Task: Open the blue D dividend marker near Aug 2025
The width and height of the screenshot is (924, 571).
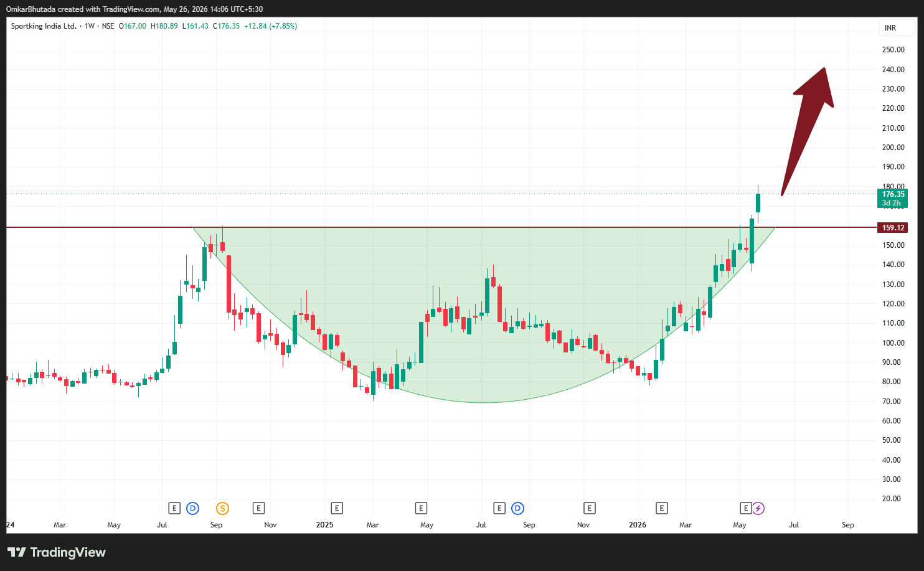Action: click(x=517, y=509)
